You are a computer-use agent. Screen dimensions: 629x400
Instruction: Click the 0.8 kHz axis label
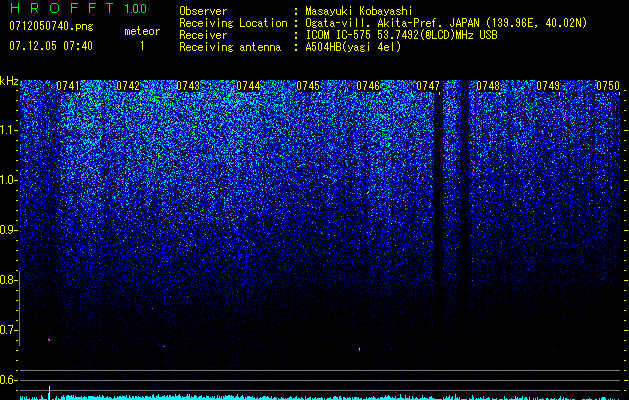9,280
